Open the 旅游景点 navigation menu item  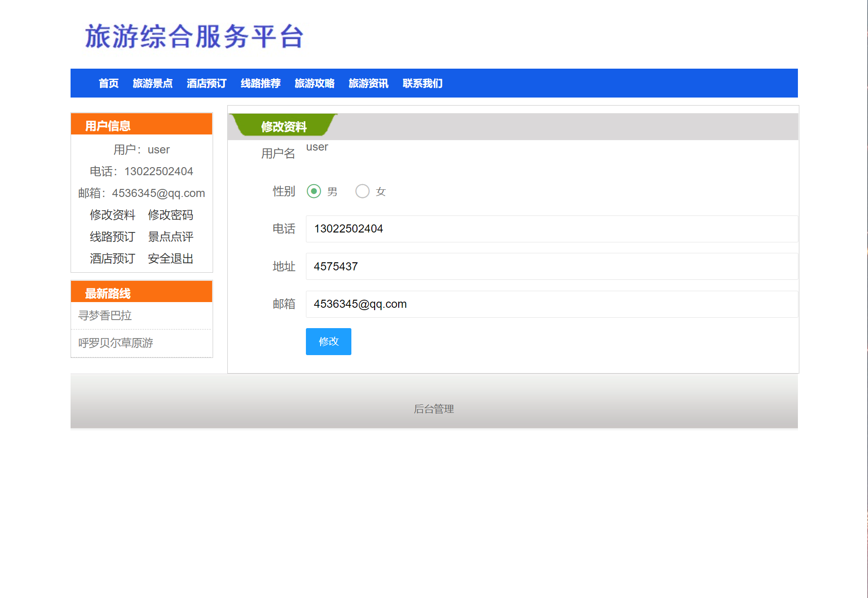click(152, 83)
